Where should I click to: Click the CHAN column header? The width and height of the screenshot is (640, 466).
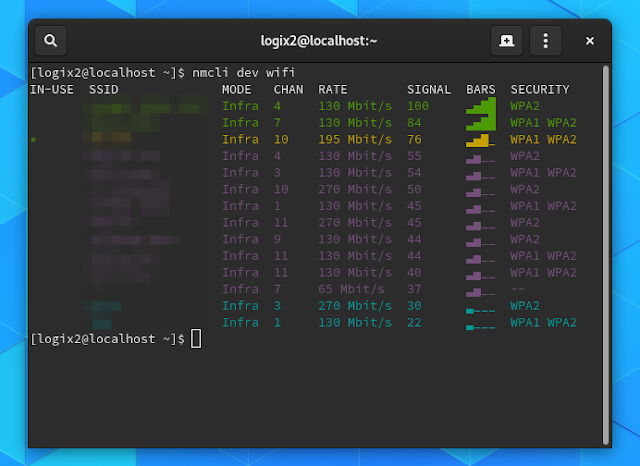[289, 89]
